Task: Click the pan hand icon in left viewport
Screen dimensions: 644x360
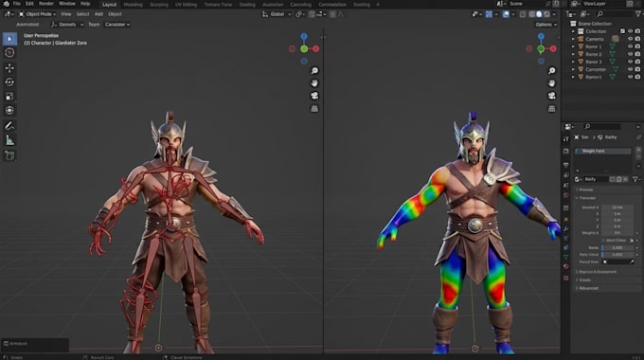Action: point(314,83)
